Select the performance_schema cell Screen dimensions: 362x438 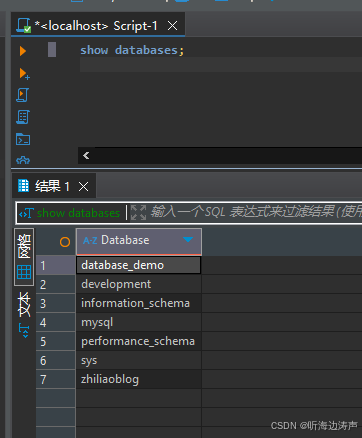point(139,341)
